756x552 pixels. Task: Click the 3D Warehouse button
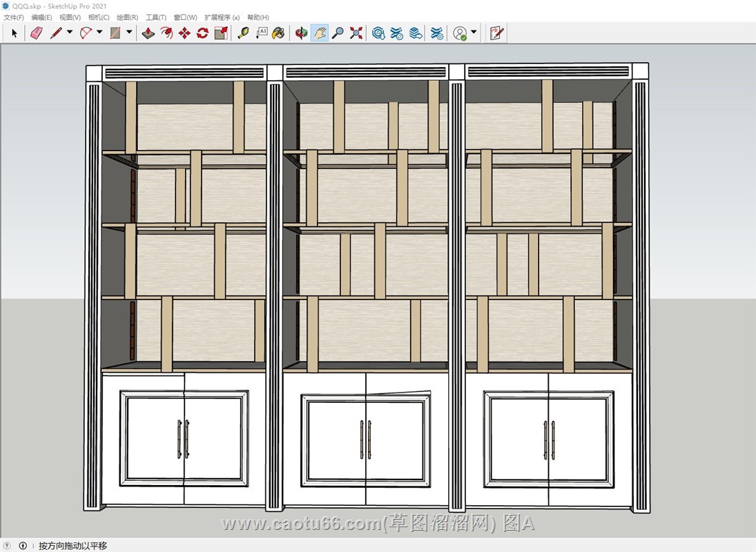(378, 32)
